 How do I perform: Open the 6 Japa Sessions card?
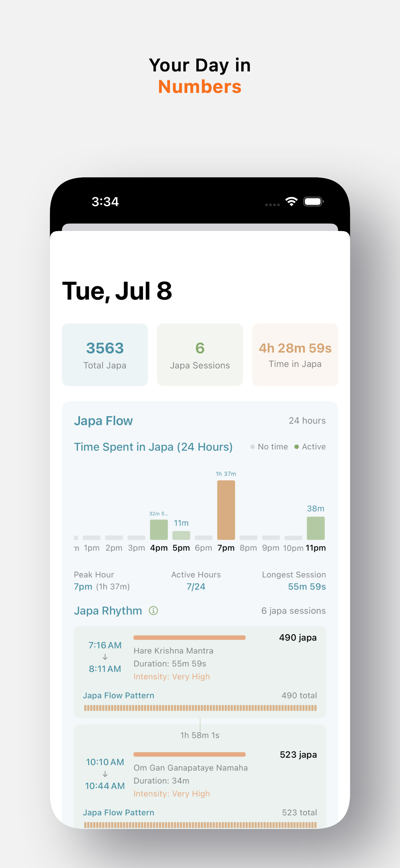point(200,355)
